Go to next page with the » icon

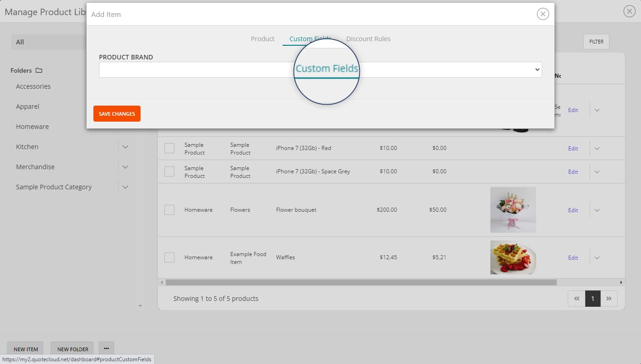(x=609, y=298)
